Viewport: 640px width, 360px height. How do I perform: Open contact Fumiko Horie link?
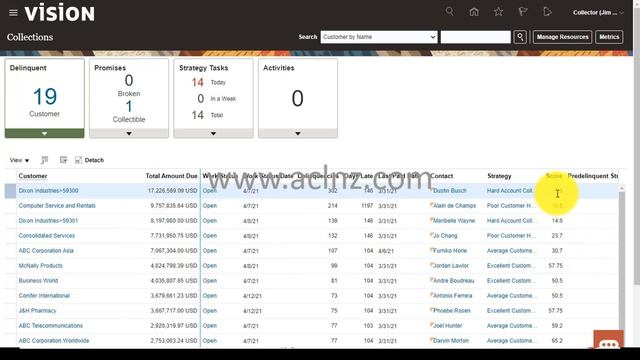click(x=450, y=251)
